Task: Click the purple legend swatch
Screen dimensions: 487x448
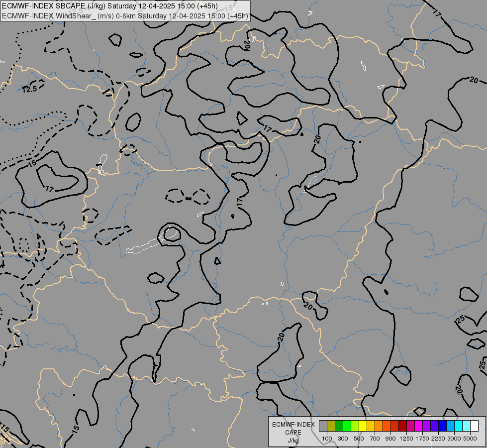Action: (x=426, y=426)
